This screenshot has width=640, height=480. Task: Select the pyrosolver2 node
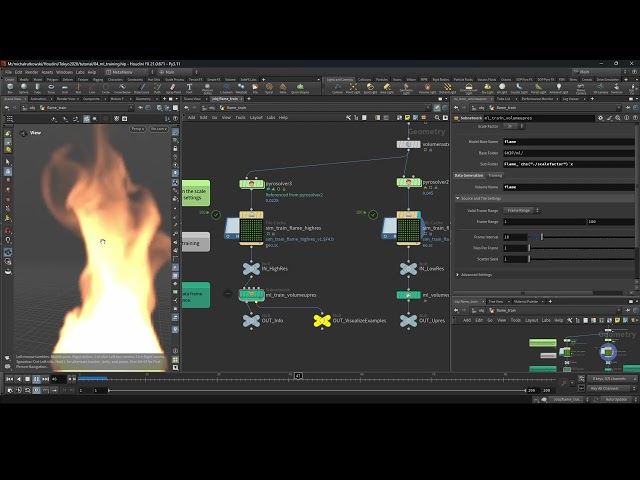[x=409, y=182]
